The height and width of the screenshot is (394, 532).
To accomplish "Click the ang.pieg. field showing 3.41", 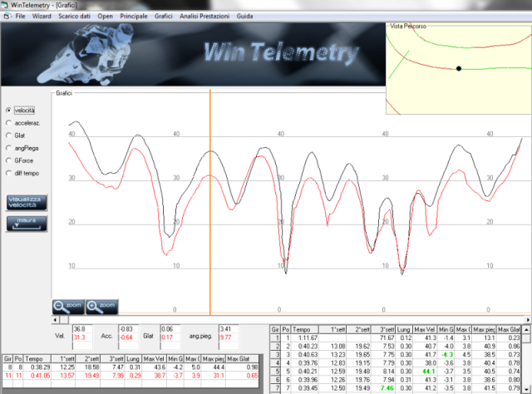I will coord(229,329).
